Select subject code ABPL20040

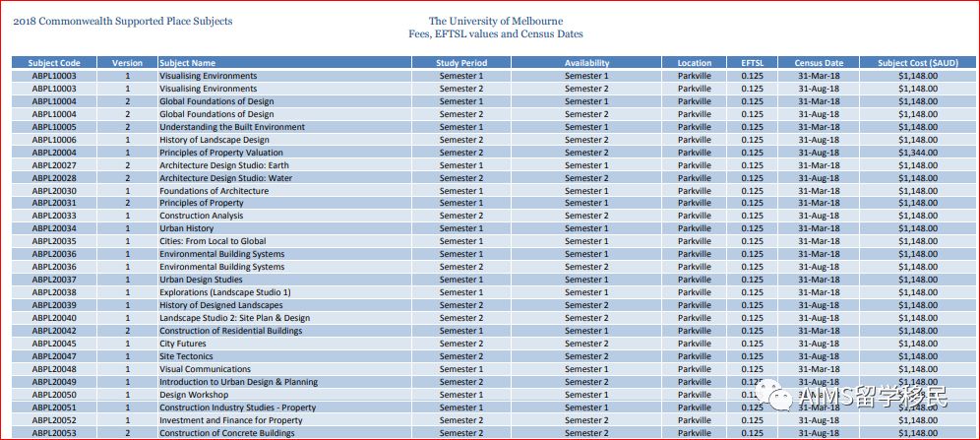(x=54, y=318)
